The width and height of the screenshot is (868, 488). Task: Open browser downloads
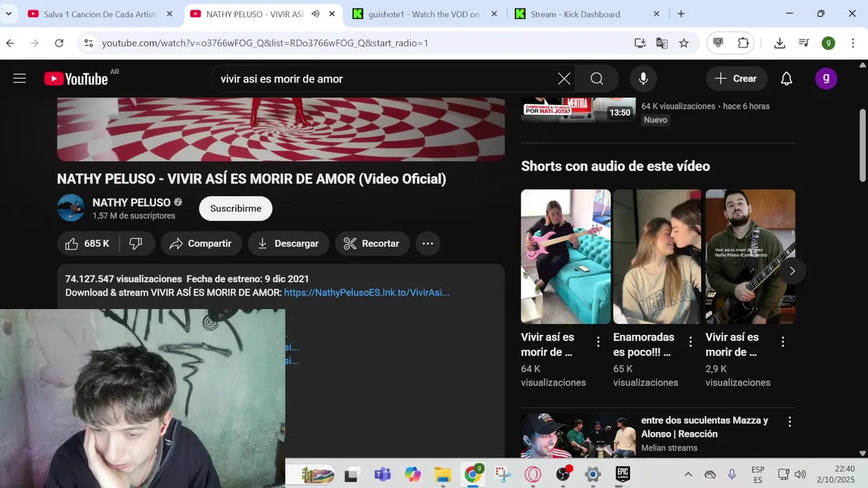click(780, 43)
